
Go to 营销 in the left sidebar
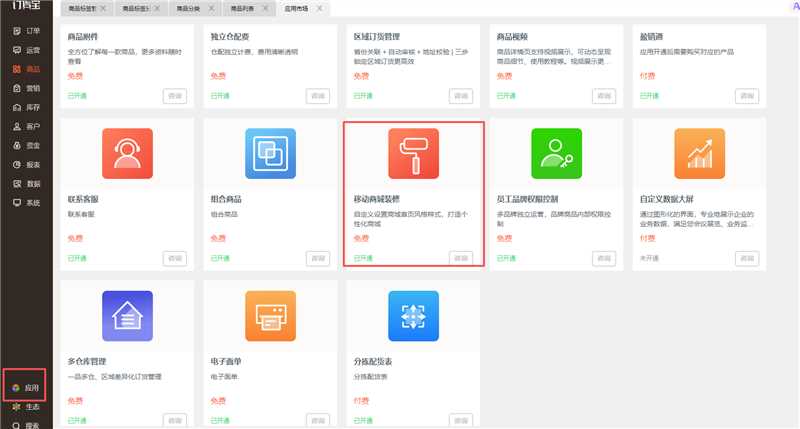pyautogui.click(x=26, y=88)
